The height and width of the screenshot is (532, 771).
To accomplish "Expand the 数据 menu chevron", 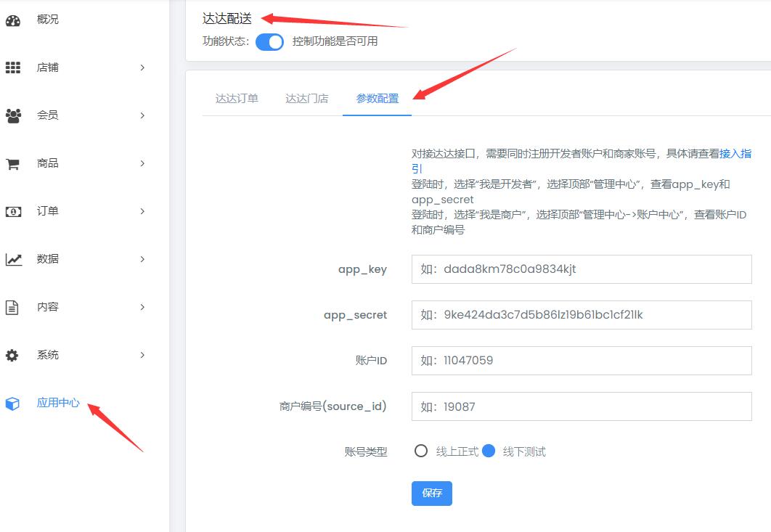I will [142, 259].
